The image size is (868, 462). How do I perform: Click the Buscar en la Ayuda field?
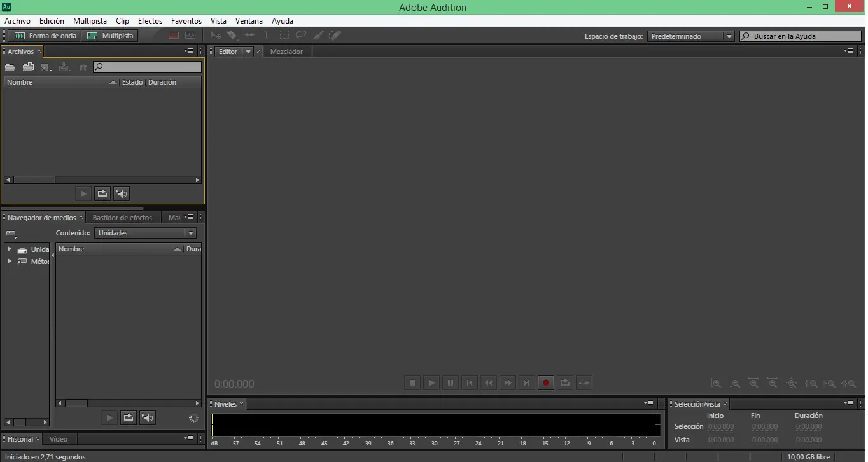click(x=802, y=36)
